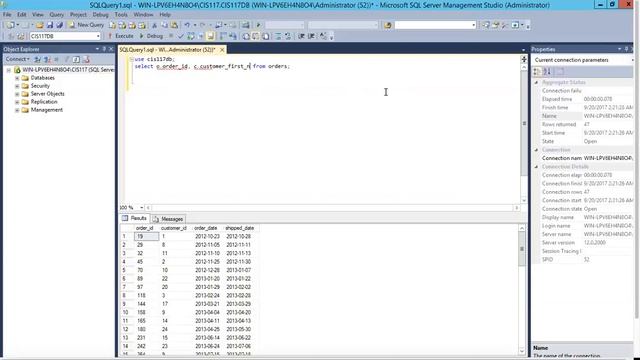
Task: Open the Query menu
Action: 56,14
